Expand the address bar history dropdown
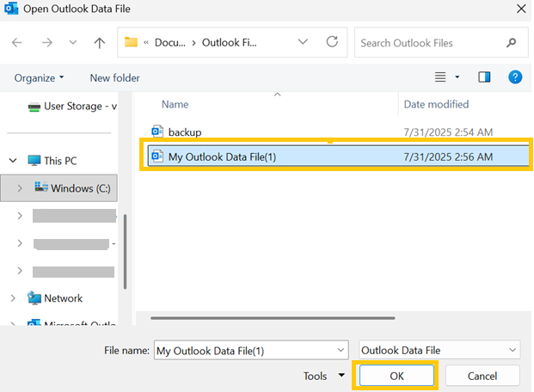 click(303, 42)
